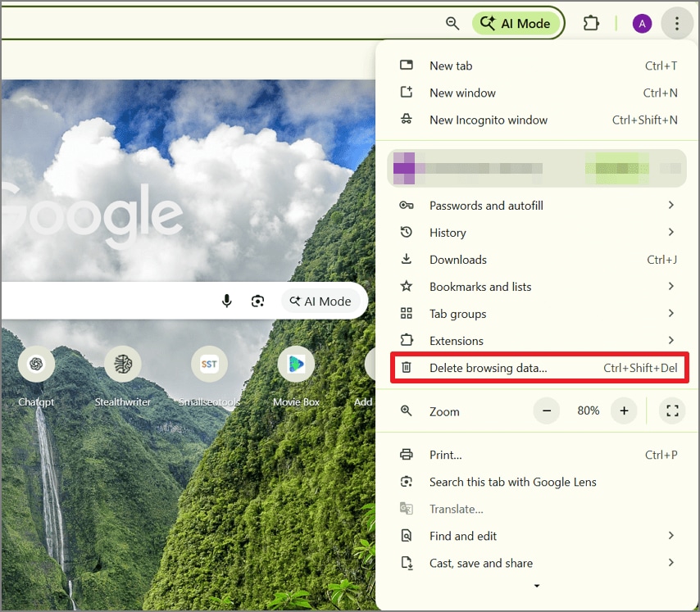Click the voice search microphone icon
The image size is (700, 612).
tap(227, 301)
